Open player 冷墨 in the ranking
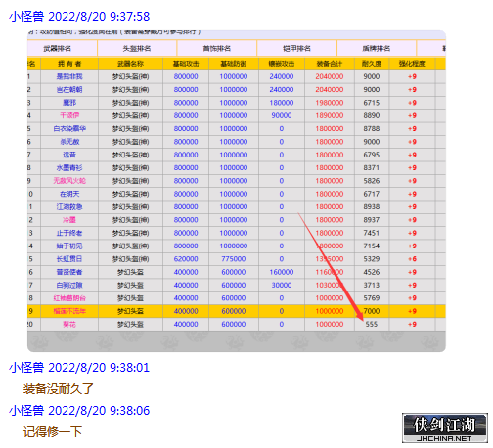 coord(69,220)
